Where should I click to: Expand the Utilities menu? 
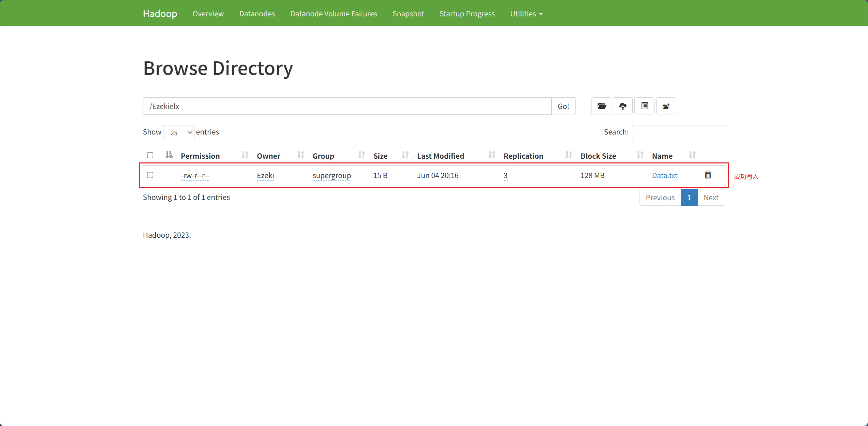[526, 14]
